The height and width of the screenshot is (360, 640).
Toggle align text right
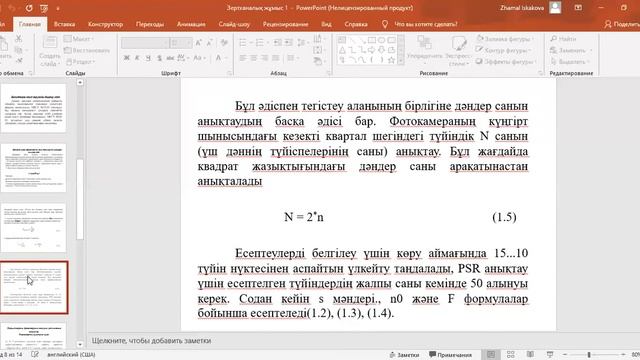click(x=265, y=58)
